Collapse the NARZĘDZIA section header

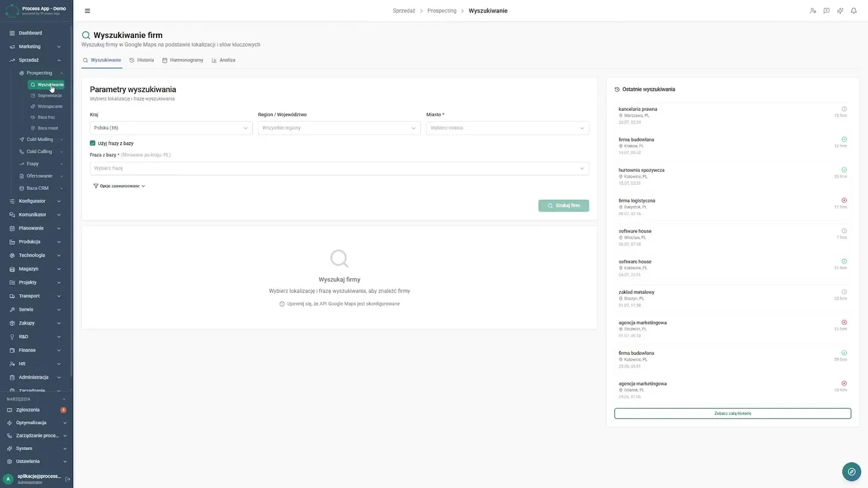(36, 399)
